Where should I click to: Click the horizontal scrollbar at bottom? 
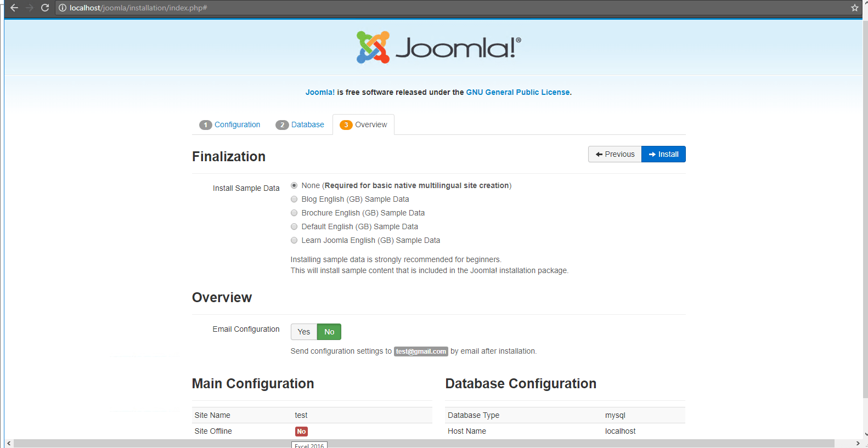[424, 443]
